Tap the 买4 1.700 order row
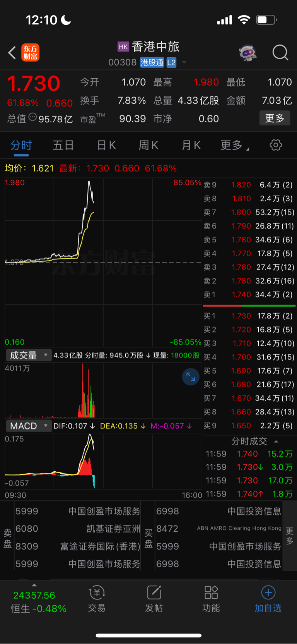The image size is (297, 644). (x=249, y=357)
